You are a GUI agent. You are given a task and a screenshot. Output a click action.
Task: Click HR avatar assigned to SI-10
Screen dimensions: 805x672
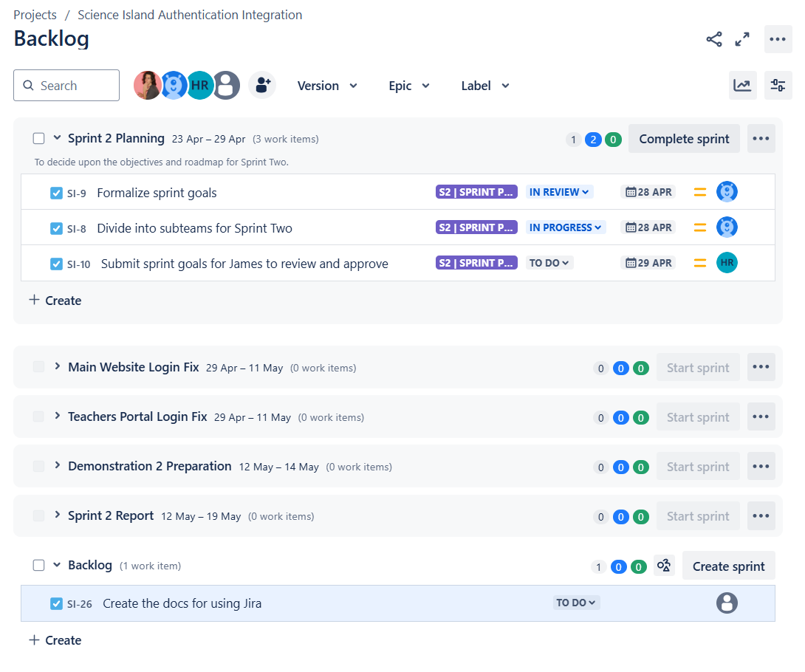[x=727, y=262]
